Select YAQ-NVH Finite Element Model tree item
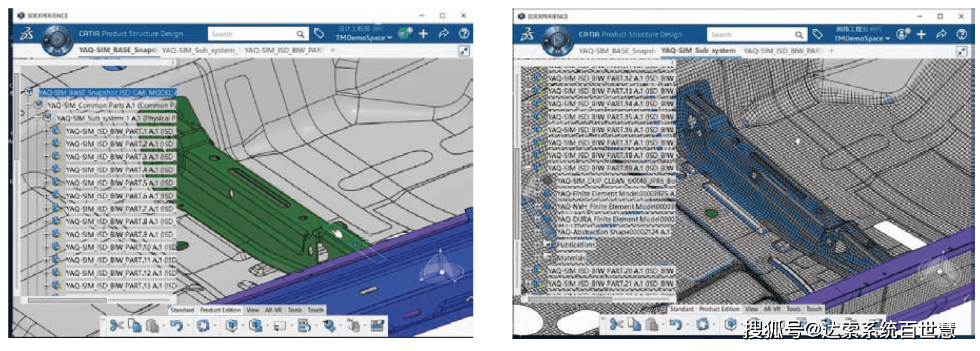The width and height of the screenshot is (980, 351). click(609, 207)
